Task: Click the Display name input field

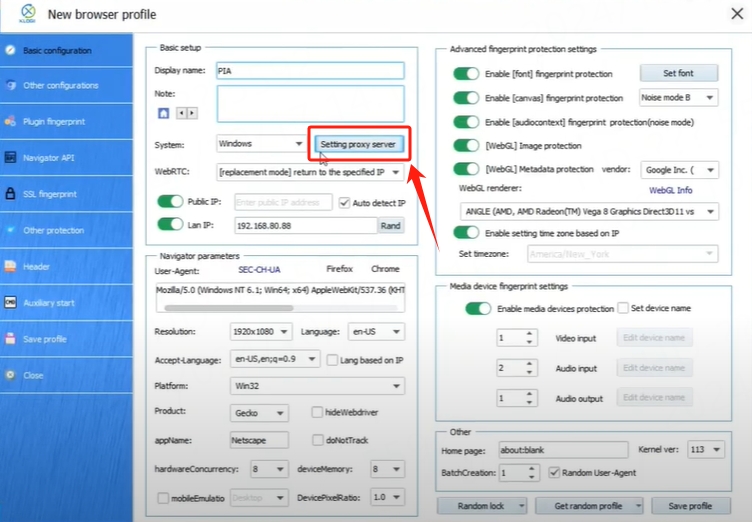Action: pos(310,71)
